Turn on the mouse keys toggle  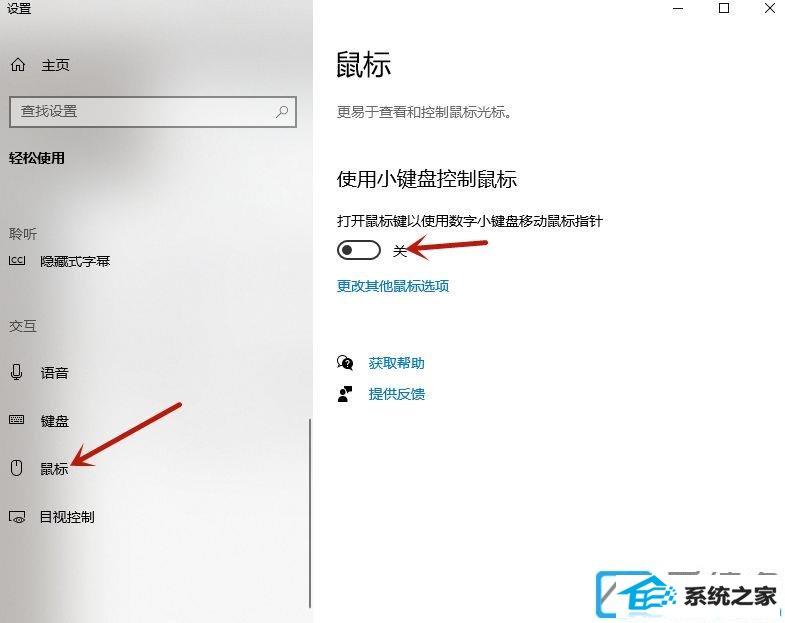coord(358,250)
